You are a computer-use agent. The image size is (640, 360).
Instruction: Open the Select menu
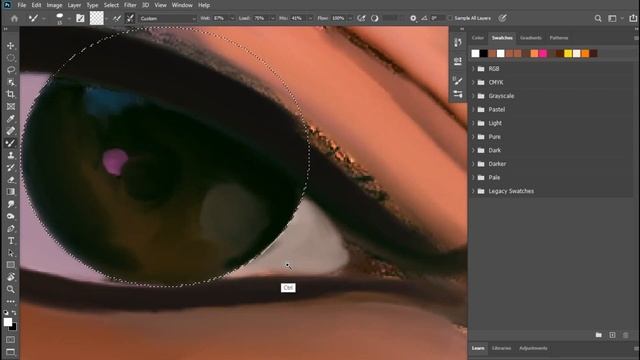(x=111, y=5)
